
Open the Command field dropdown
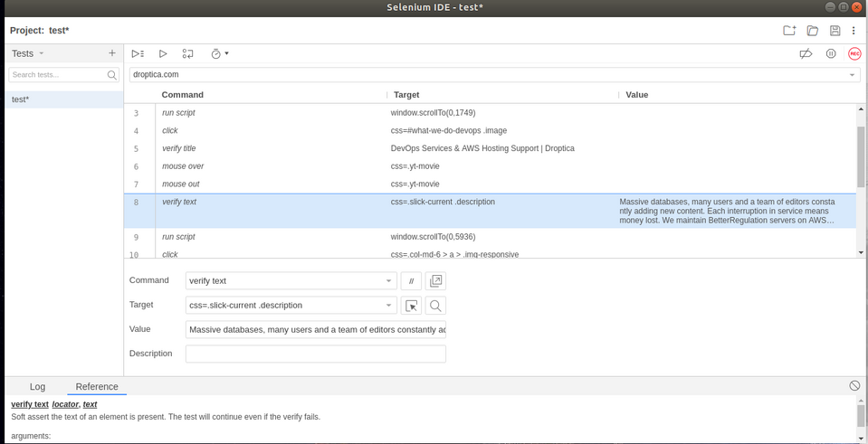coord(388,281)
